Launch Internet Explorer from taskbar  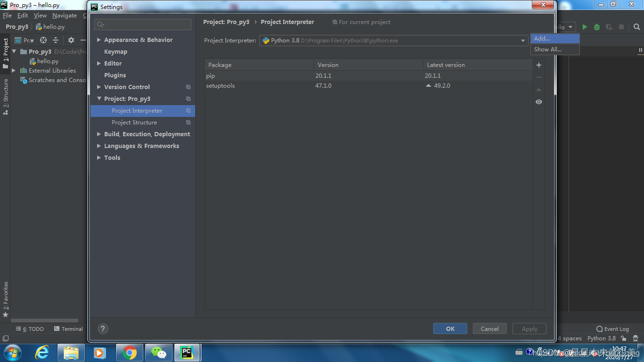(42, 353)
